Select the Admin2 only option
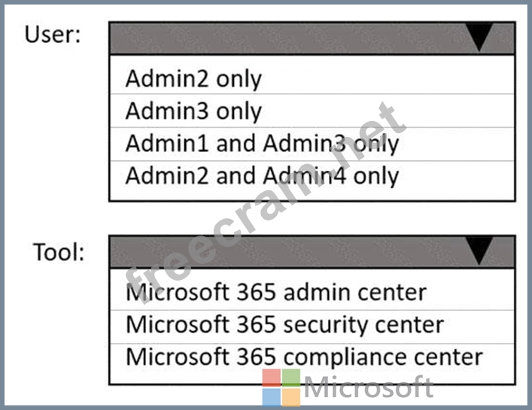The height and width of the screenshot is (410, 532). click(193, 78)
